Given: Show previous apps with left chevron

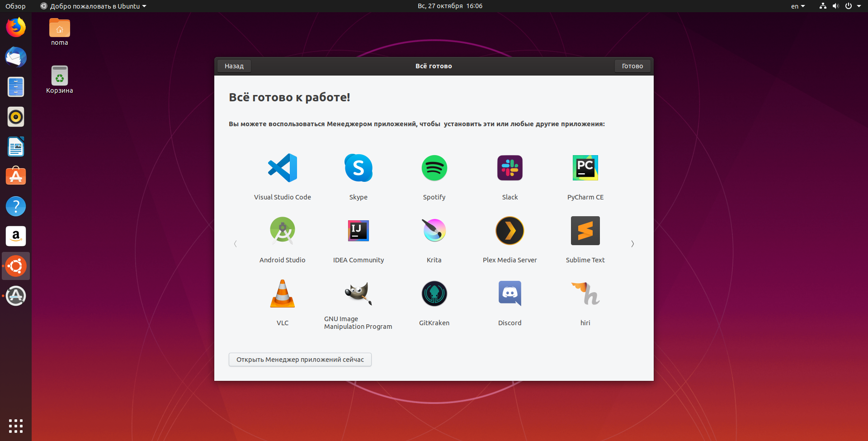Looking at the screenshot, I should pyautogui.click(x=235, y=244).
